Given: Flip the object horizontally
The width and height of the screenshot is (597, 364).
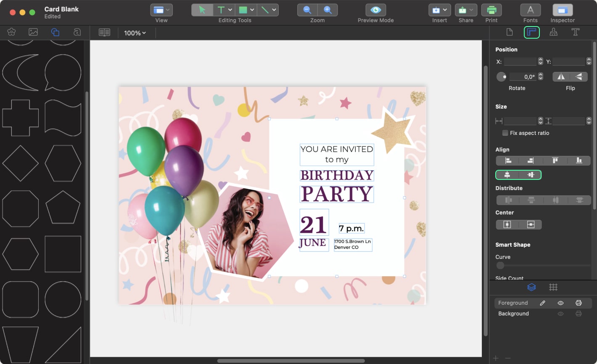Looking at the screenshot, I should pyautogui.click(x=561, y=76).
